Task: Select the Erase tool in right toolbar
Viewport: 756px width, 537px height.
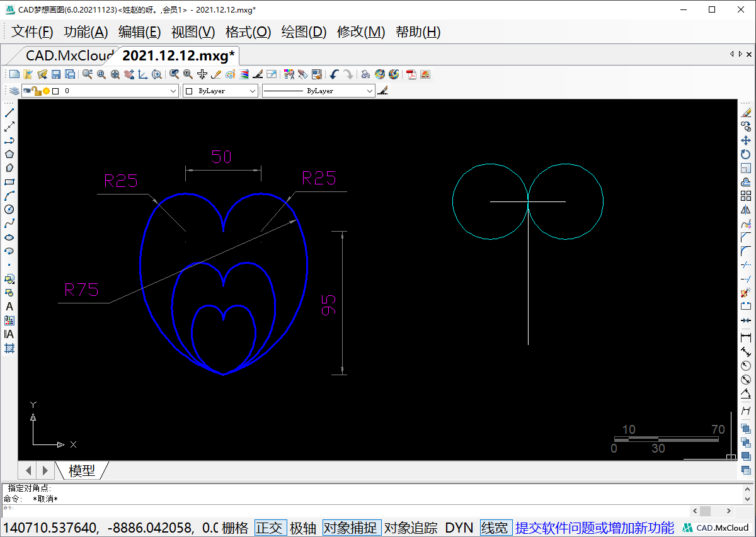Action: tap(746, 113)
